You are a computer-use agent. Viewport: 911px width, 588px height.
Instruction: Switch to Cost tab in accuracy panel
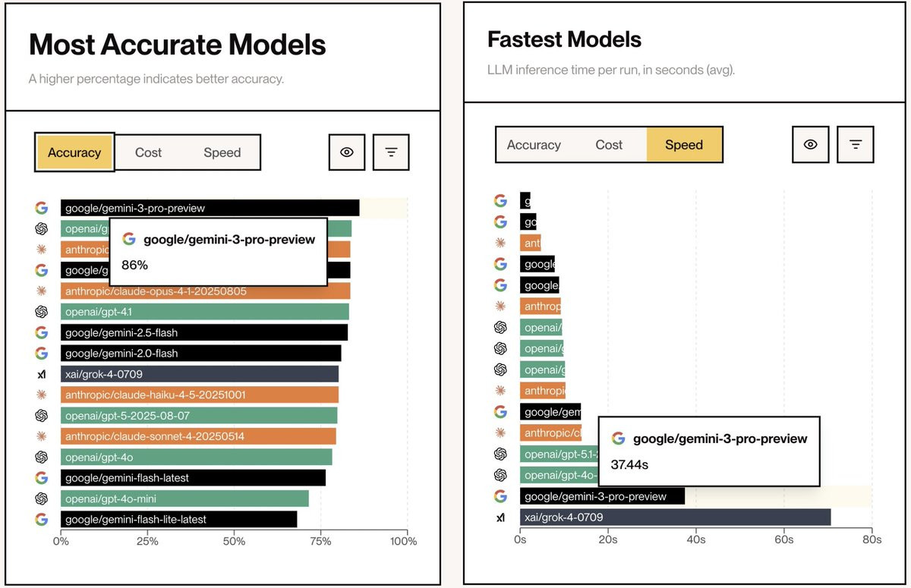tap(148, 153)
